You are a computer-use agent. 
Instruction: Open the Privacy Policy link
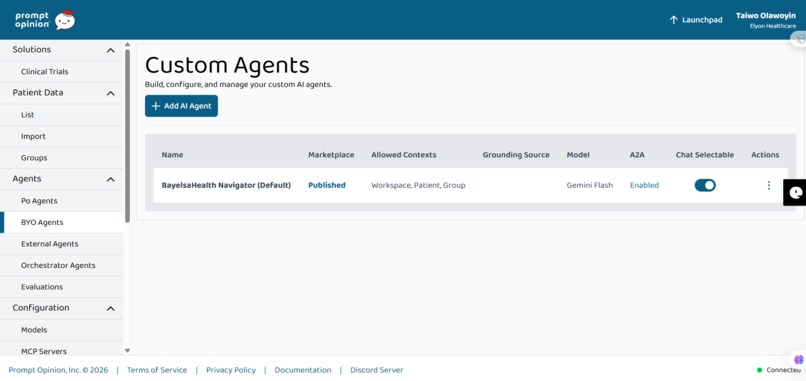[x=231, y=370]
